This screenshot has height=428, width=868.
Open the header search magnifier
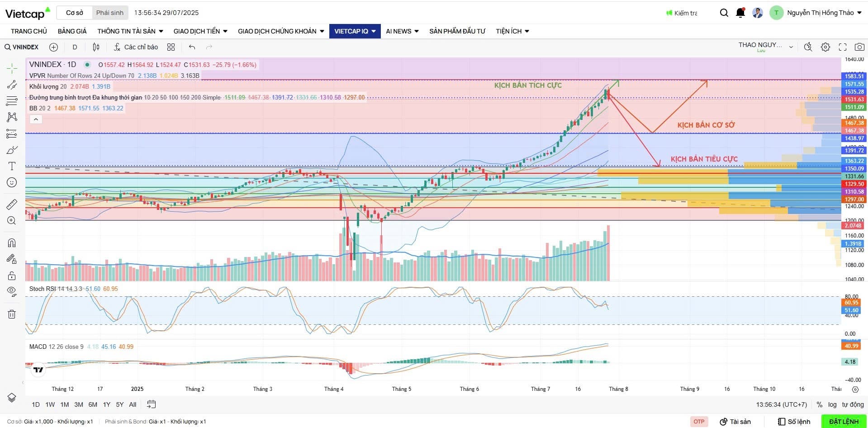724,13
